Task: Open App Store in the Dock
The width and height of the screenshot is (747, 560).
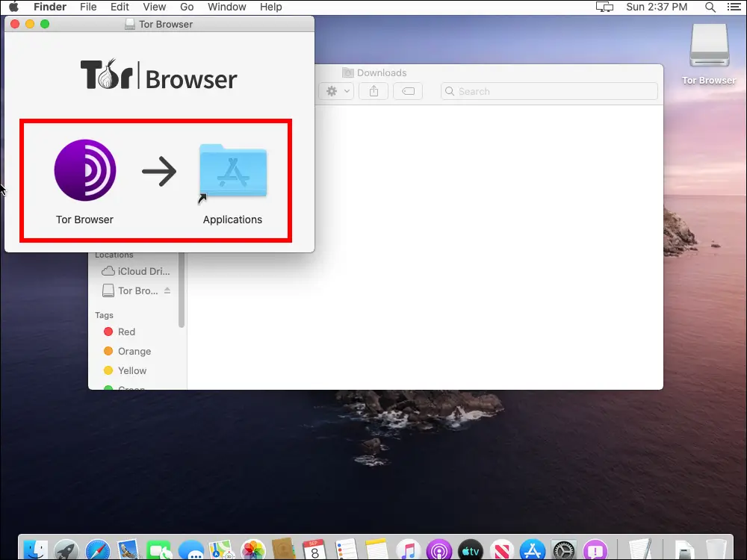Action: coord(532,551)
